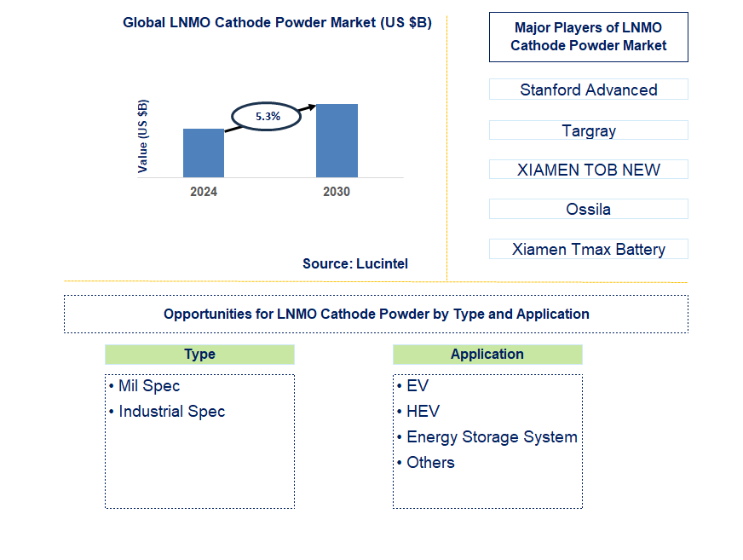Select the Targray player box

pos(588,130)
